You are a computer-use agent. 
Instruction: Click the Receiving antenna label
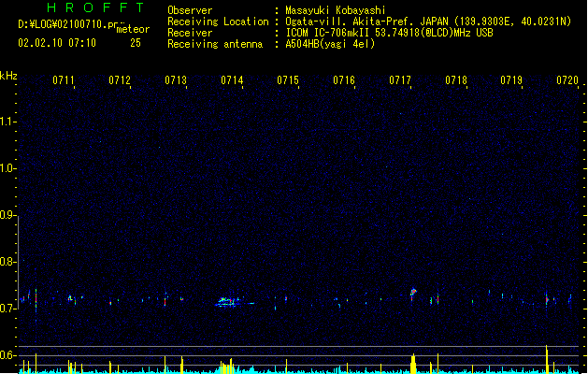coord(215,44)
